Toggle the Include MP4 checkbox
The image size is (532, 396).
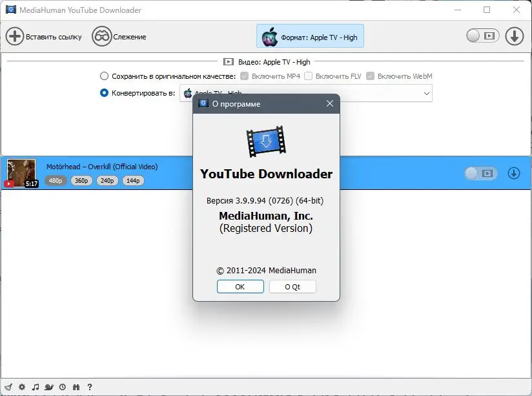[244, 76]
